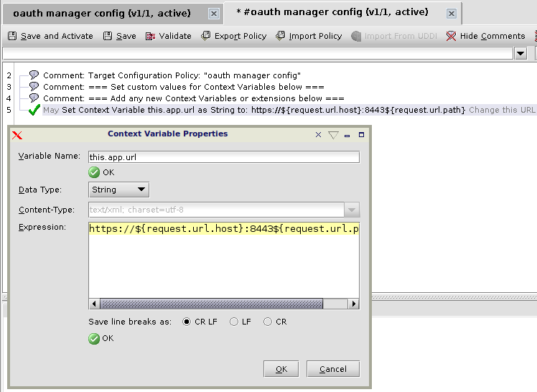Select the CR line break option
This screenshot has width=537, height=392.
click(268, 322)
